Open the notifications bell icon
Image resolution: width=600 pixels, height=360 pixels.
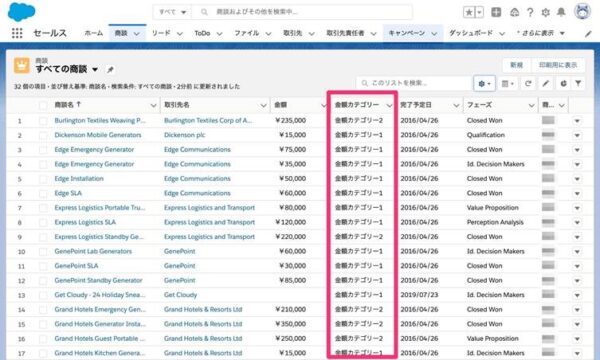tap(561, 12)
